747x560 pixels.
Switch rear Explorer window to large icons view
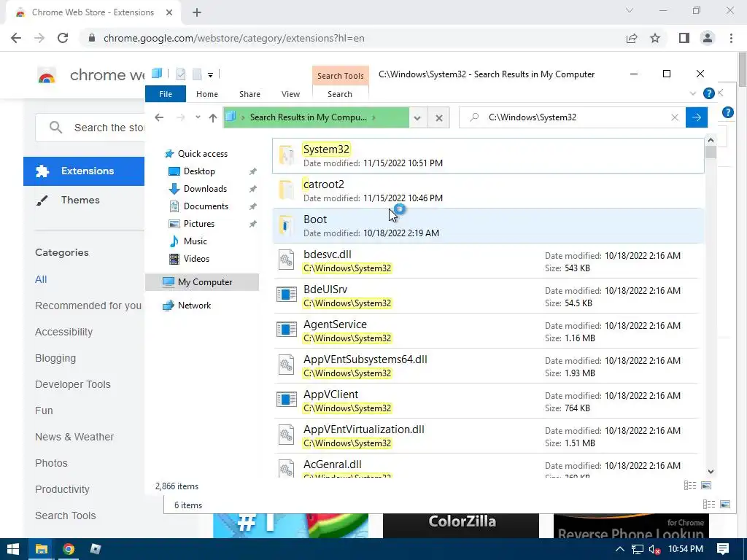(x=725, y=505)
